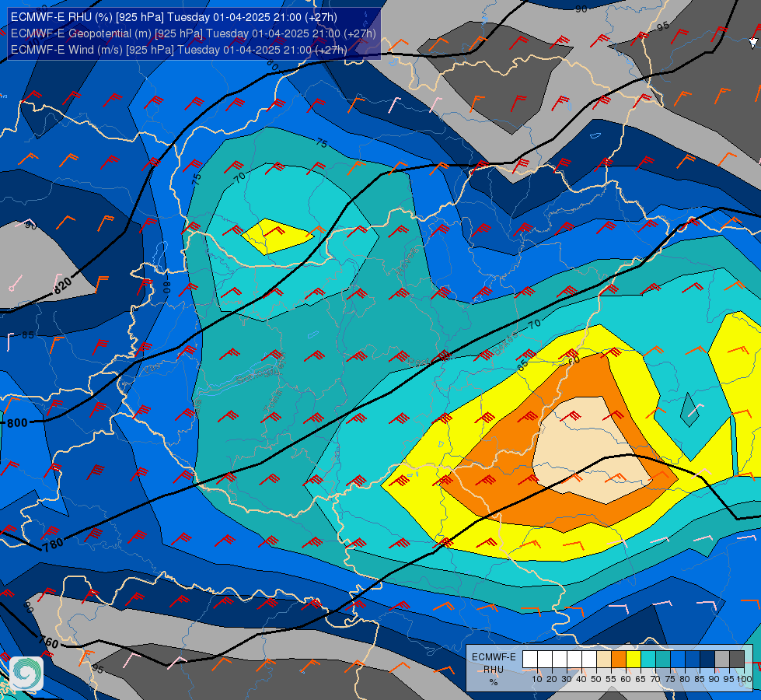Select the beige 50–55% legend swatch
Screen dimensions: 761x700
pyautogui.click(x=604, y=660)
